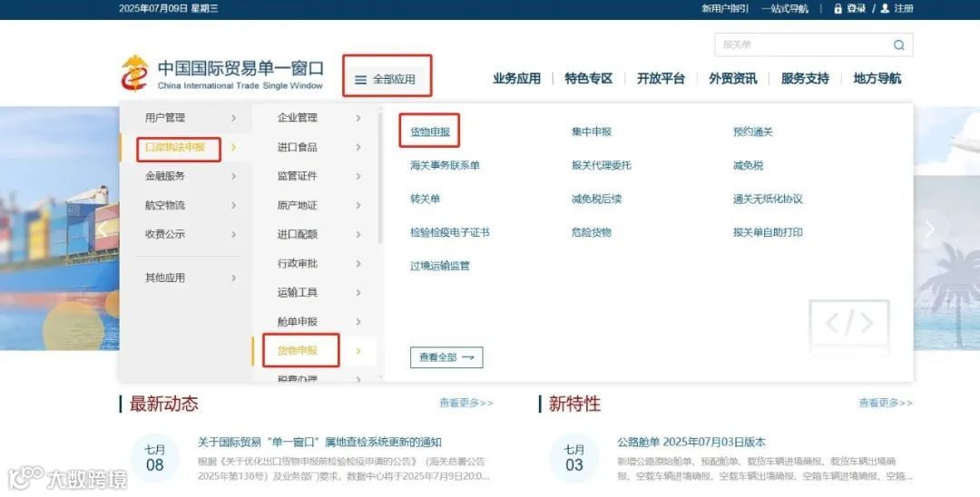Click 一站式导航 in top bar
Screen dimensions: 980x497
(784, 8)
